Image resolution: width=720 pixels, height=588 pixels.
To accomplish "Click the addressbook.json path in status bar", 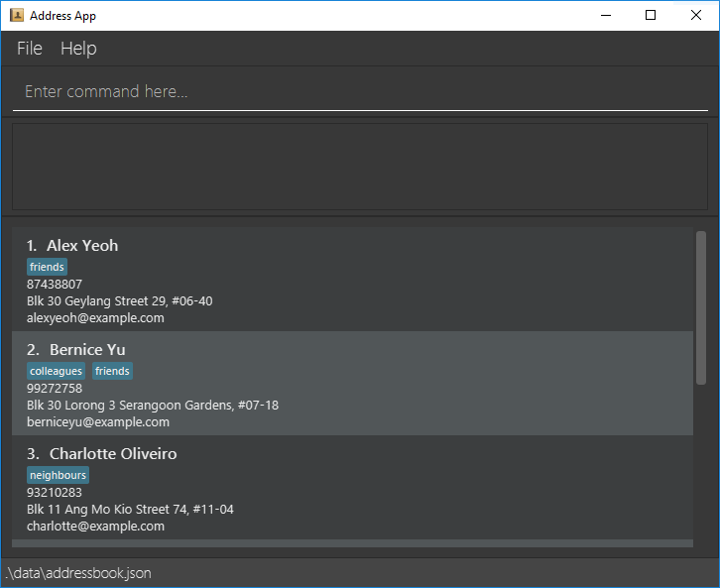I will click(78, 573).
